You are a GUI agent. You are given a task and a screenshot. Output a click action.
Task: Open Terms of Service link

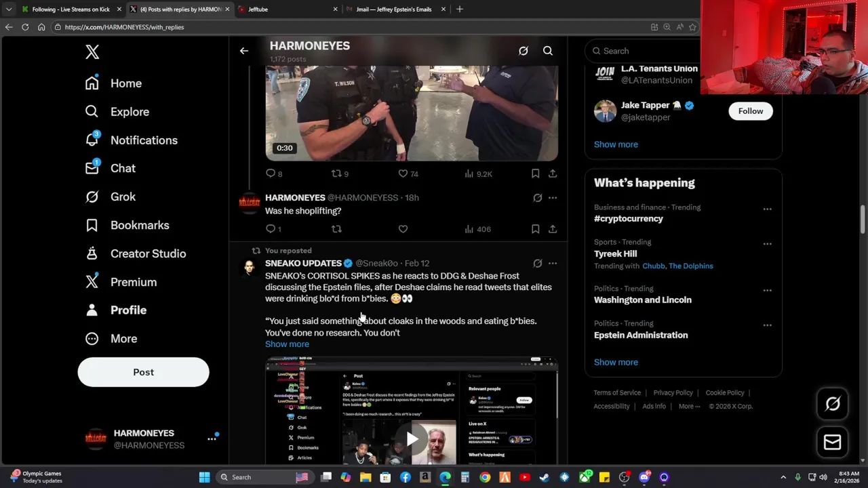pos(617,392)
